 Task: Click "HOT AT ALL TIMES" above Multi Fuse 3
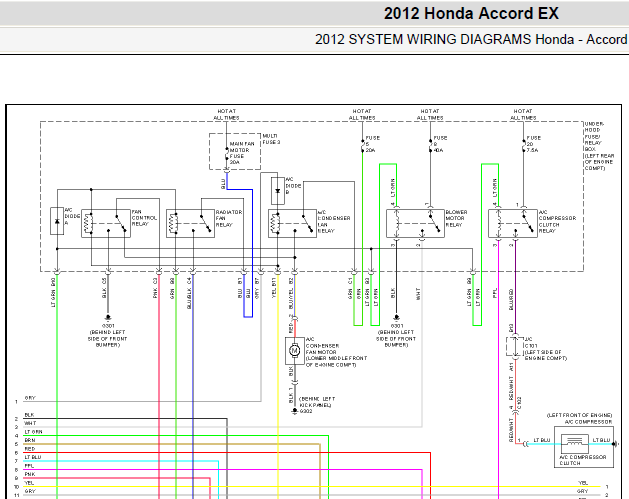227,114
